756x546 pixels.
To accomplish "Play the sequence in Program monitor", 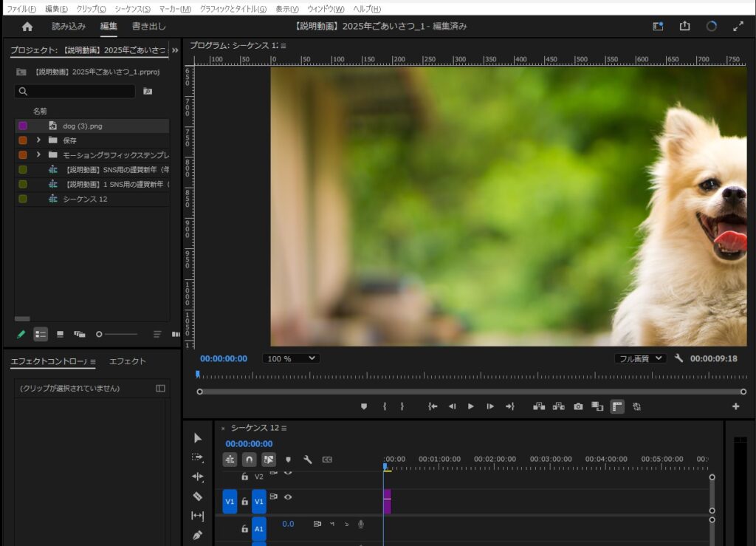I will (470, 406).
